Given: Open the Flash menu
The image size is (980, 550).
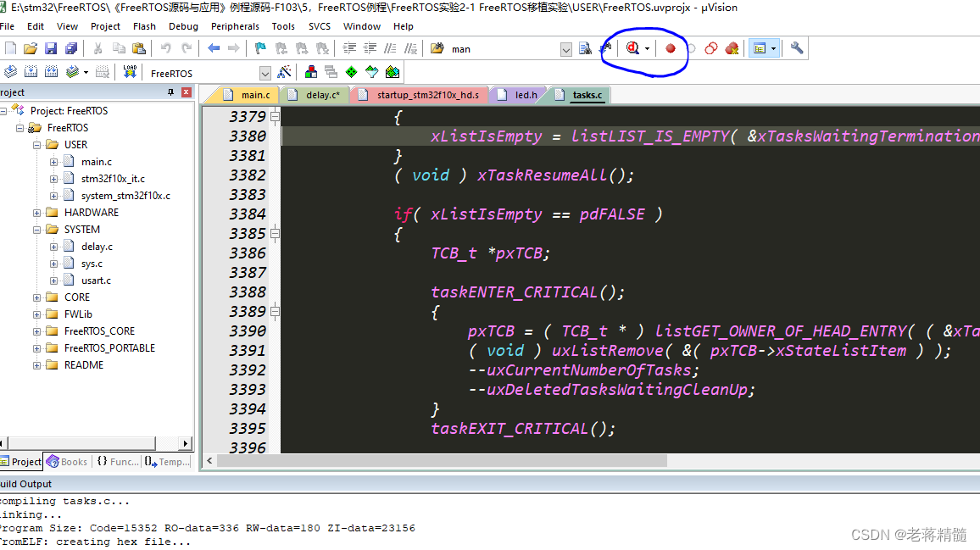Looking at the screenshot, I should 144,26.
